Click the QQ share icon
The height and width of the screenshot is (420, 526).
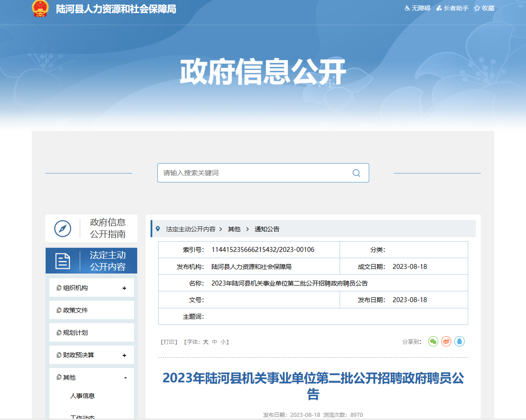[x=459, y=342]
